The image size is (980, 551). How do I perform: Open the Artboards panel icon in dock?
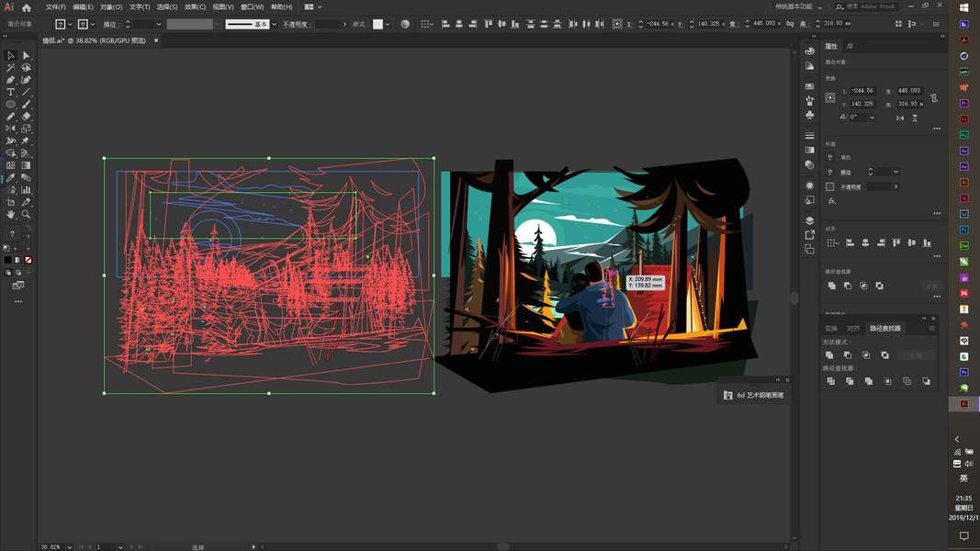(809, 249)
